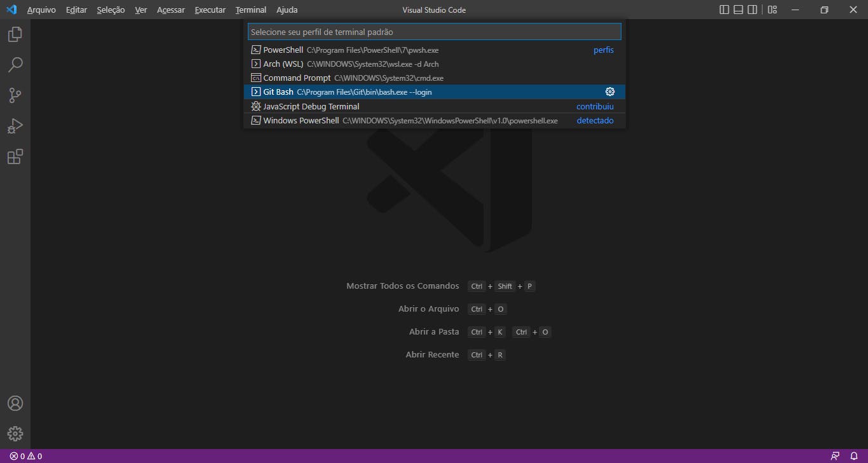Open the Source Control view
868x463 pixels.
[x=15, y=95]
